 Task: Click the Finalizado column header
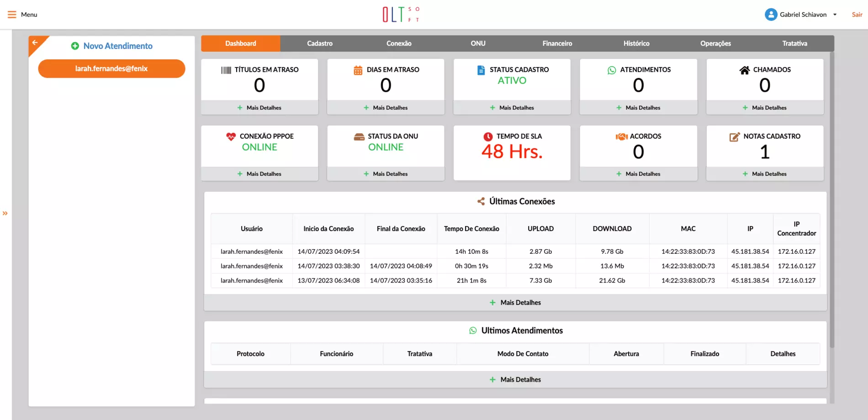coord(704,354)
